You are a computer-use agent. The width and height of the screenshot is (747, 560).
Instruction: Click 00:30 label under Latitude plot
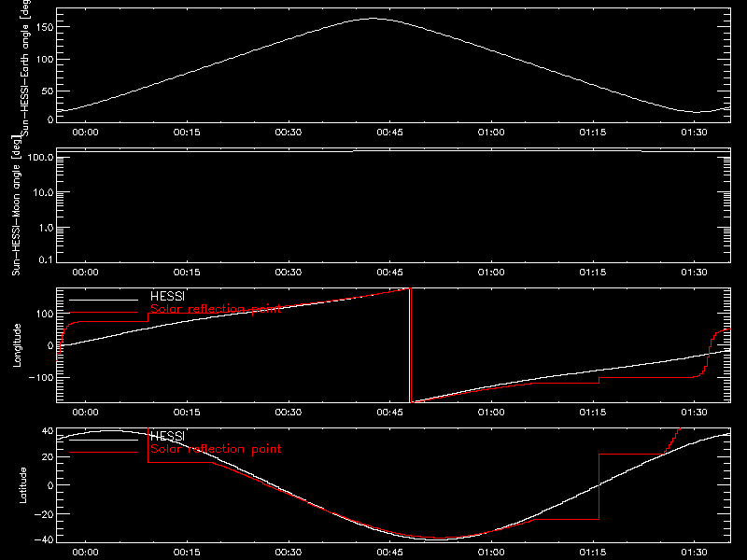(289, 553)
